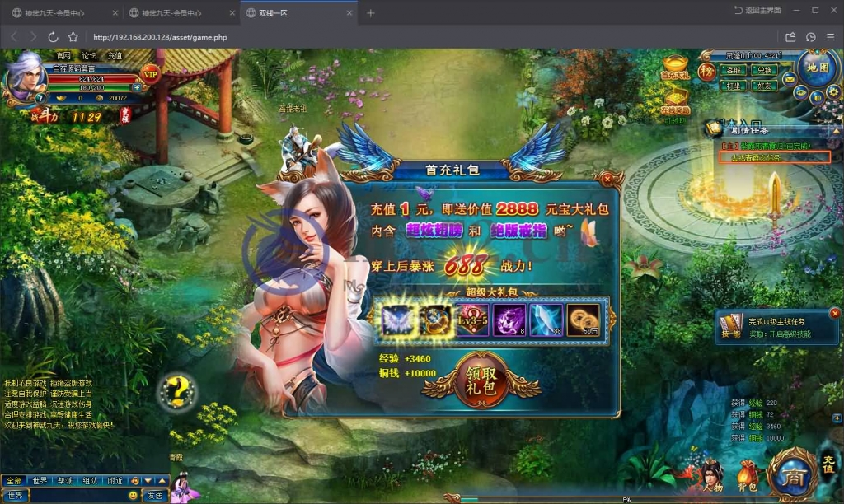The height and width of the screenshot is (504, 844).
Task: Switch to the 帮派 chat tab
Action: click(64, 480)
